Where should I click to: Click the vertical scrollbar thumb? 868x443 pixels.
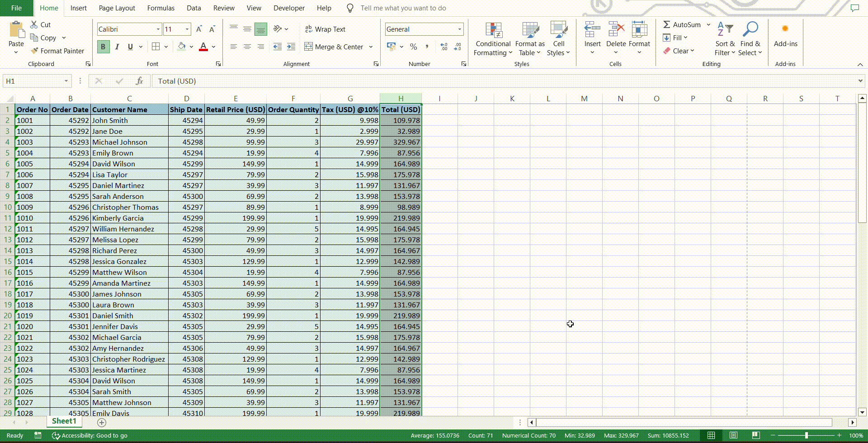[862, 163]
